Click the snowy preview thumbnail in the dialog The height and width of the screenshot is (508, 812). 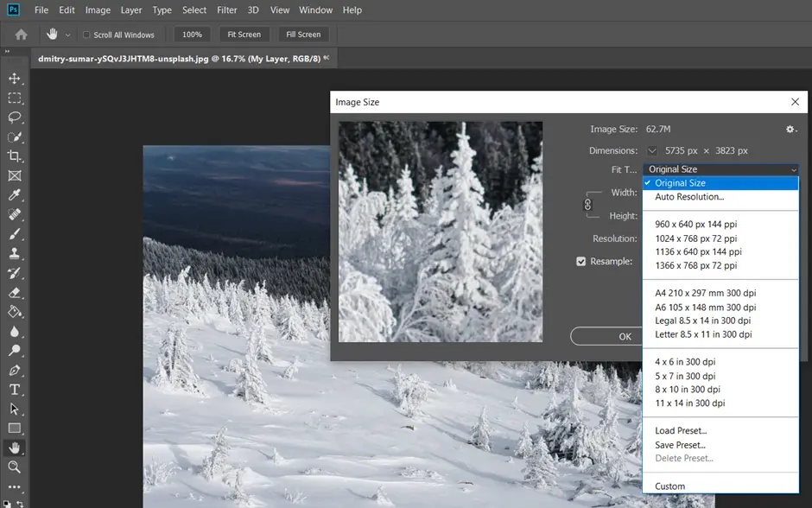pos(441,231)
